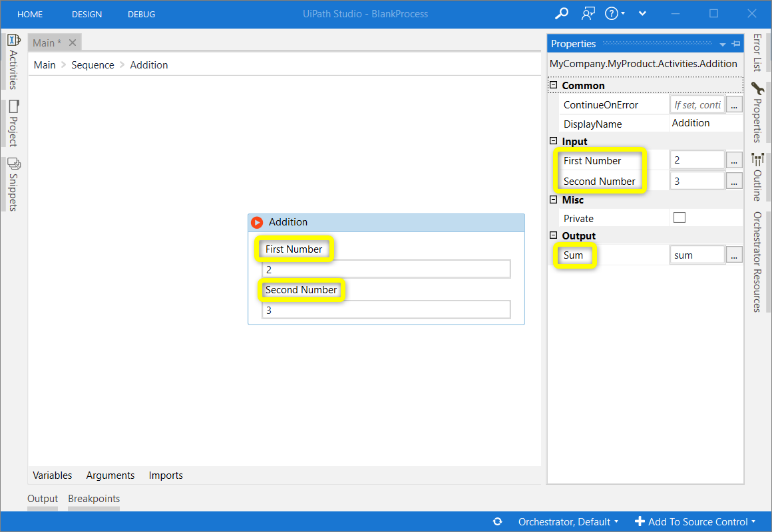772x532 pixels.
Task: Open the Orchestrator, Default dropdown
Action: point(568,521)
